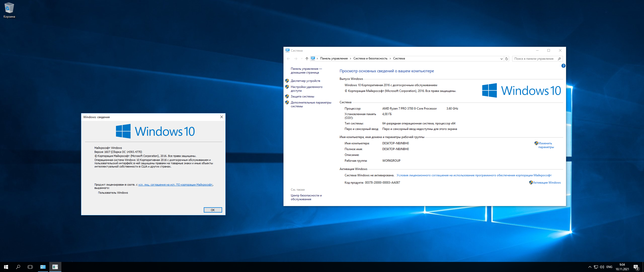The width and height of the screenshot is (644, 272).
Task: Open Активация Windows link
Action: click(x=547, y=183)
